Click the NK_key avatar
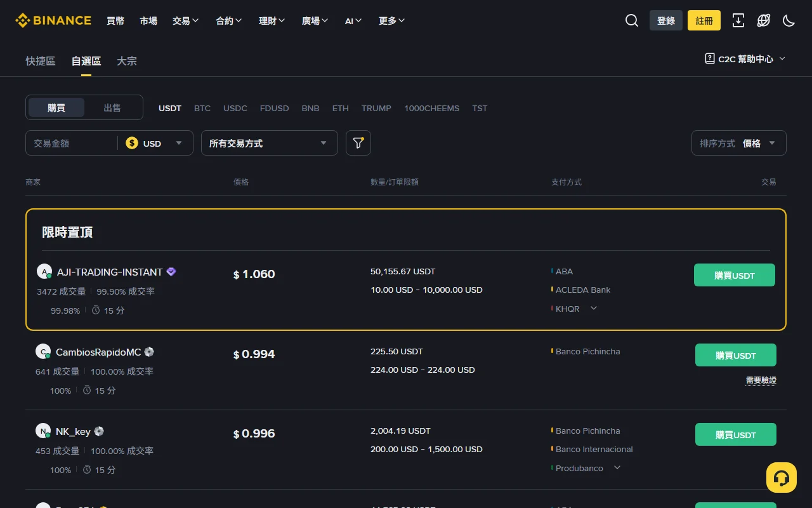Screen dimensions: 812x508 point(43,431)
